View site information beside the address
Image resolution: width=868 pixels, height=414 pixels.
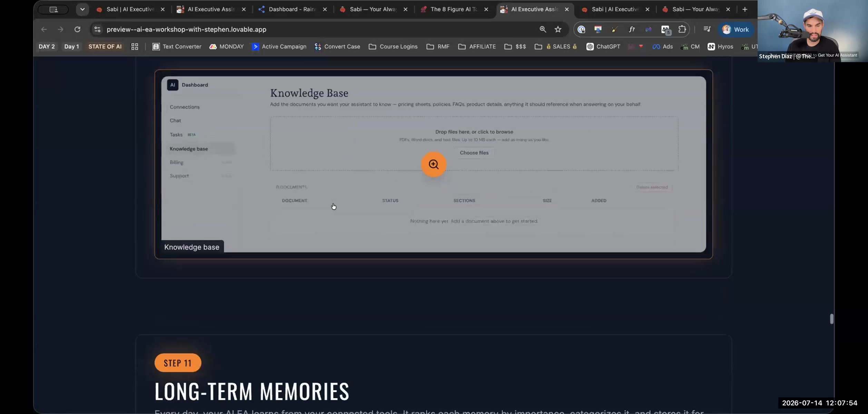pyautogui.click(x=98, y=29)
